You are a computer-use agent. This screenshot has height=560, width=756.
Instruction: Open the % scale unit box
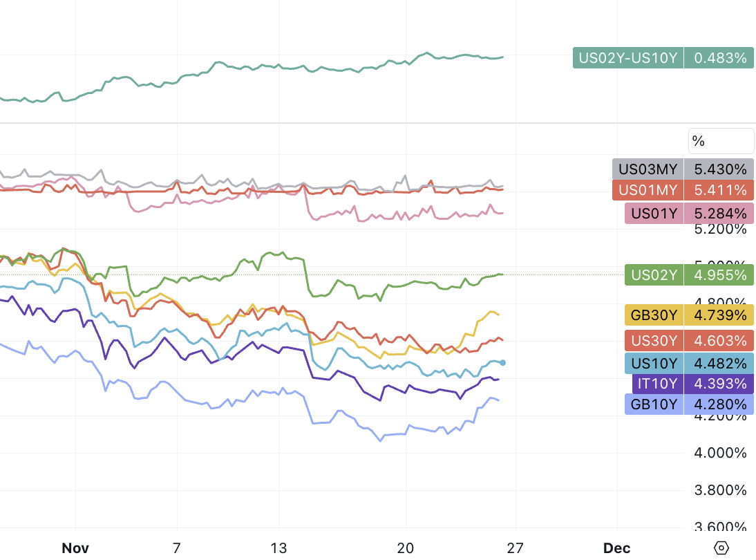(x=721, y=141)
